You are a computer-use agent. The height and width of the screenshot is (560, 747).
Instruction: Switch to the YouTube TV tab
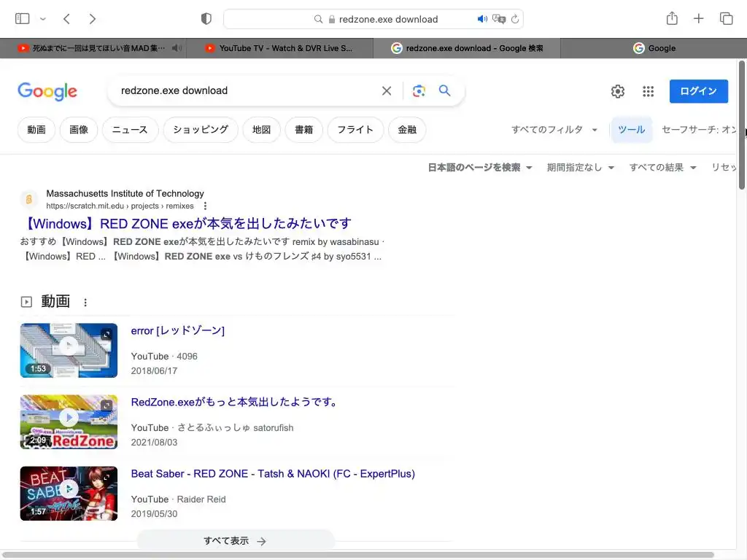pos(279,48)
